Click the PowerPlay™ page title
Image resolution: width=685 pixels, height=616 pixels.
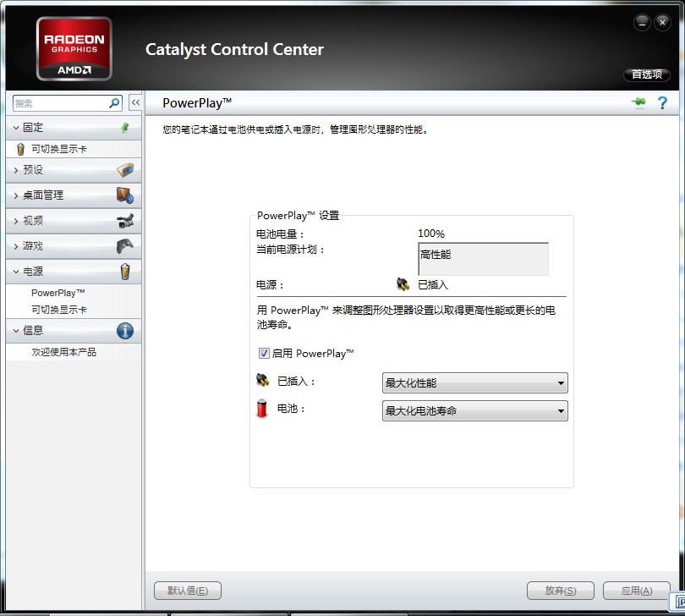pyautogui.click(x=197, y=103)
